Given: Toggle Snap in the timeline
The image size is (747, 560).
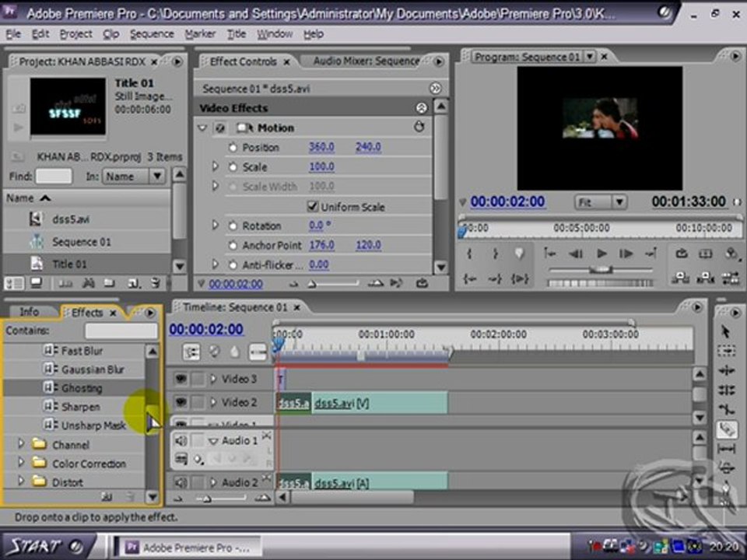Looking at the screenshot, I should (x=191, y=352).
